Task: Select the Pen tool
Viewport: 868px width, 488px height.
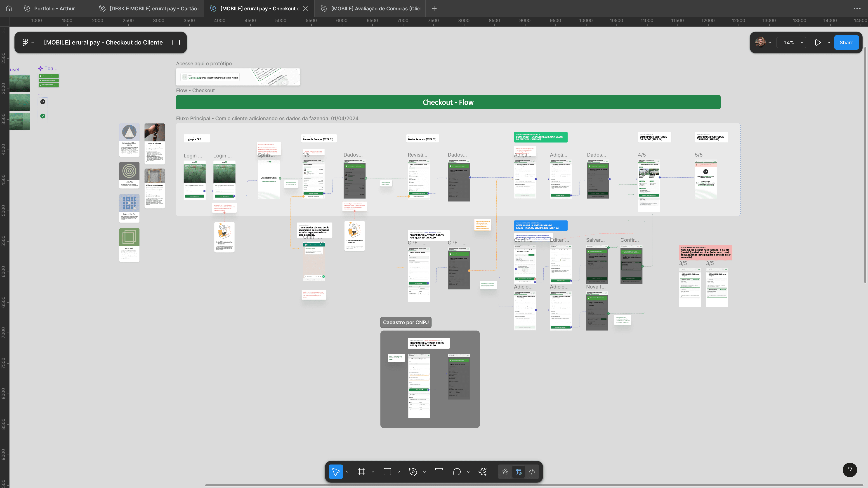Action: [x=413, y=472]
